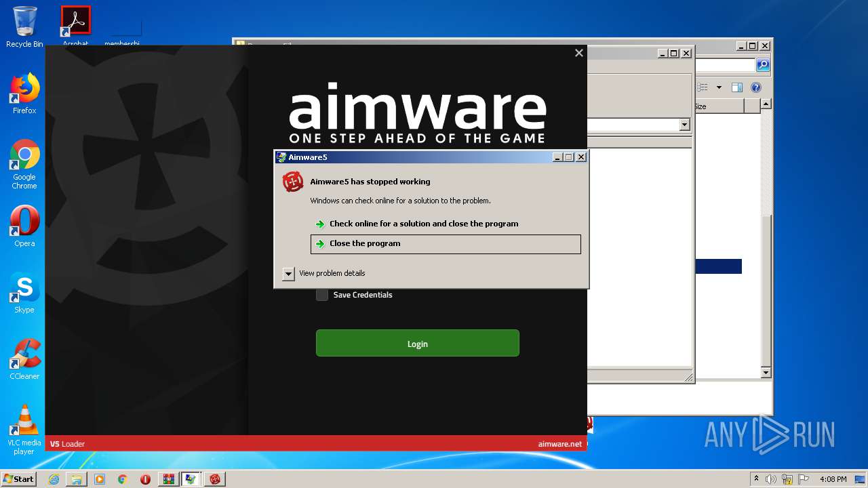Switch to crash dialog taskbar button
This screenshot has height=488, width=868.
[191, 479]
